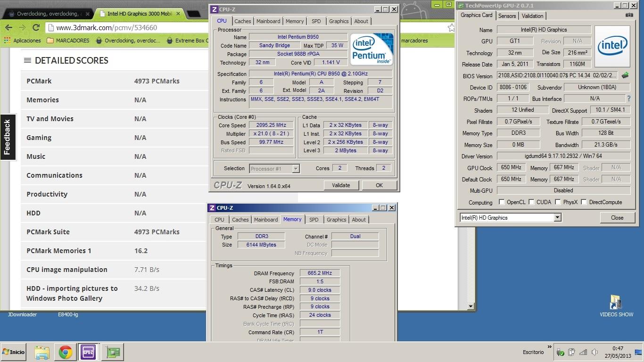Screen dimensions: 644x362
Task: Click the GPU-Z screenshot camera icon
Action: pos(629,15)
